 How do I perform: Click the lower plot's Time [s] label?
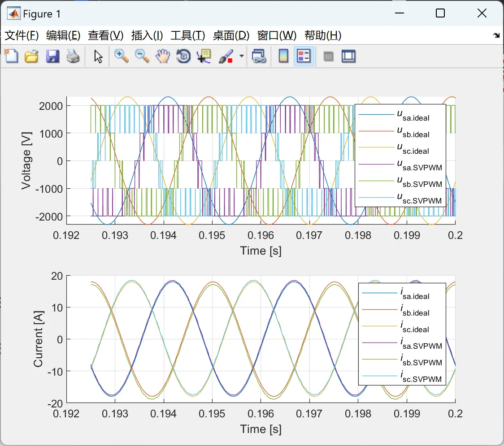point(261,429)
